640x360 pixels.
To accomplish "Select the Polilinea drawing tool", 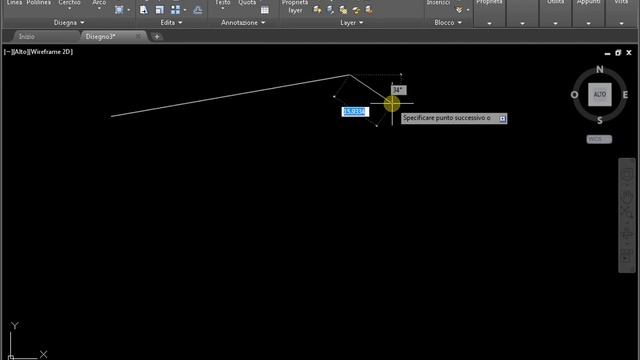I will (39, 2).
